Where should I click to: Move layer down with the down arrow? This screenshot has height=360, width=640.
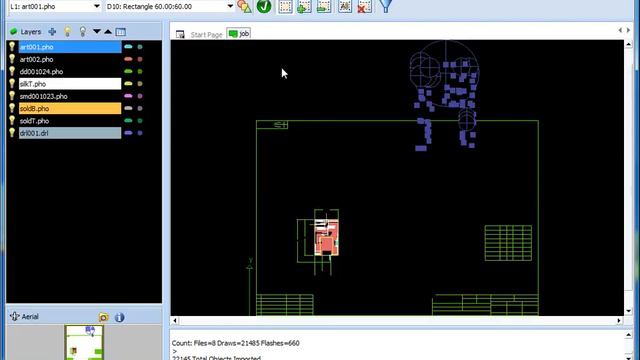coord(97,31)
